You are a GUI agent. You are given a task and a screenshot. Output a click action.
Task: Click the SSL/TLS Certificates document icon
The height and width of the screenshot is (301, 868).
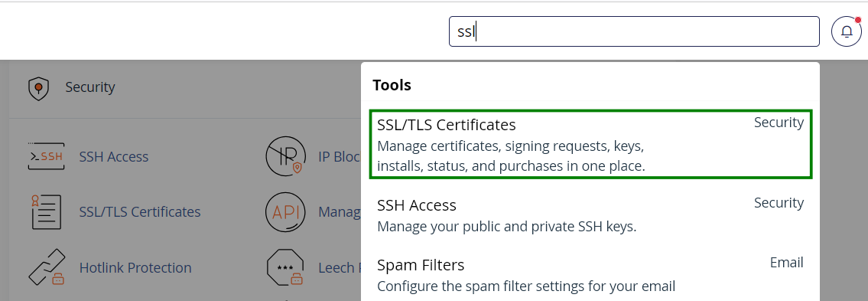point(46,211)
